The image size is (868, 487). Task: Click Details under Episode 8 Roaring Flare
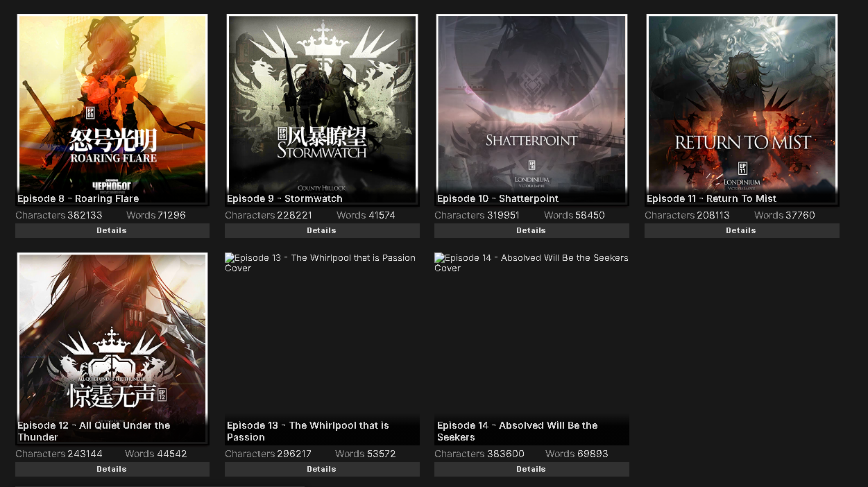[x=112, y=230]
